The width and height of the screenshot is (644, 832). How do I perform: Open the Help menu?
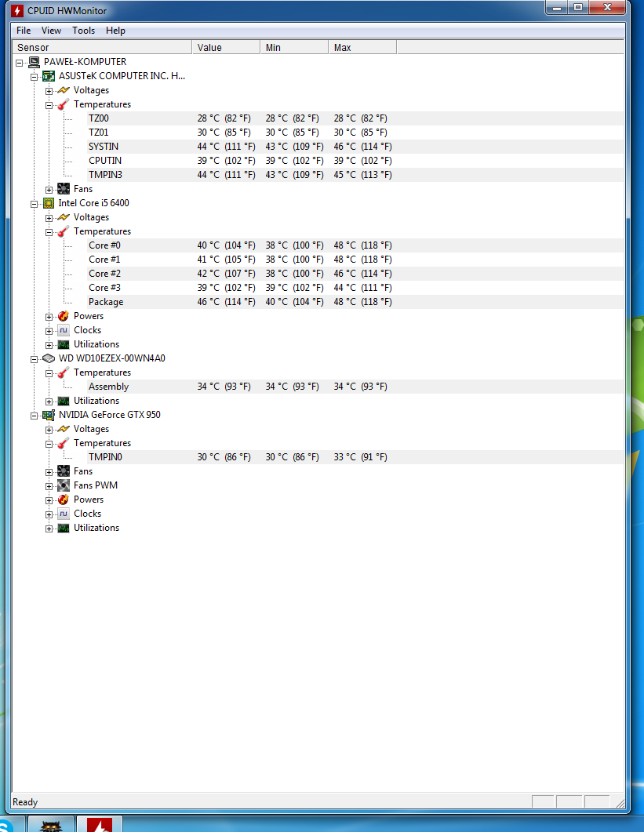(x=115, y=31)
